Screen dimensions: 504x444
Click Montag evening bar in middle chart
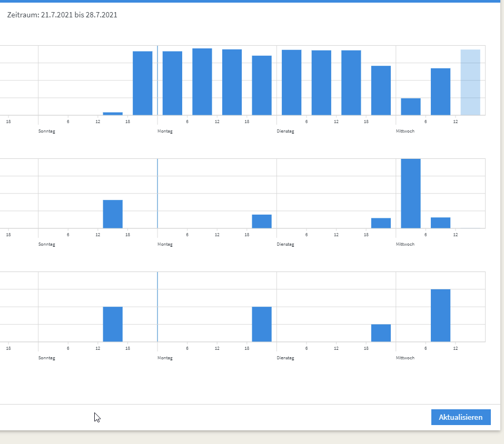click(x=262, y=221)
